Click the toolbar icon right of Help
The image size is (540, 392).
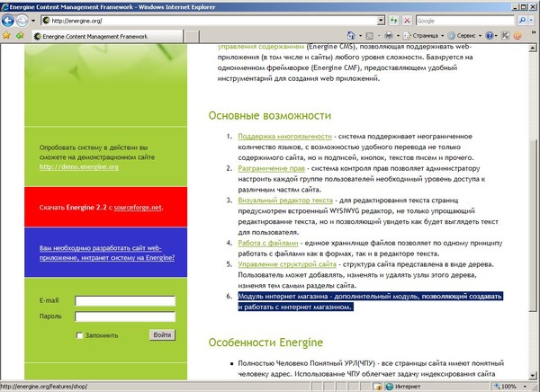point(505,35)
